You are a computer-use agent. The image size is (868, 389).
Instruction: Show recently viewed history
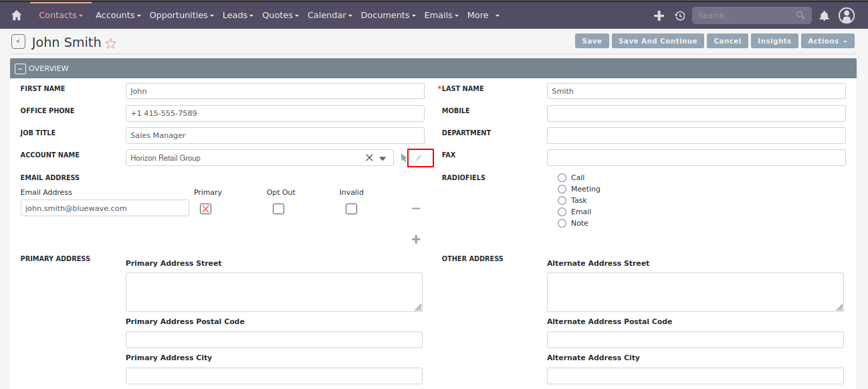[x=680, y=15]
